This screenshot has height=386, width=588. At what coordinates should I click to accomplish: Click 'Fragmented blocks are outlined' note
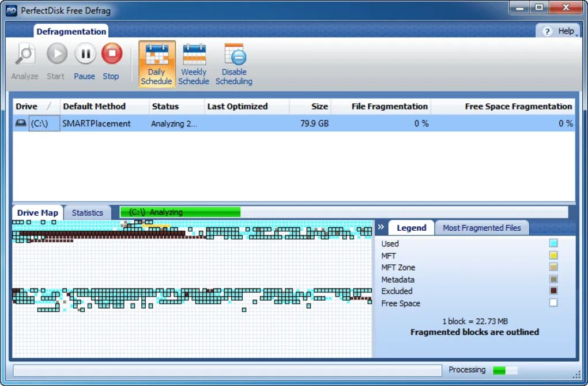(474, 332)
